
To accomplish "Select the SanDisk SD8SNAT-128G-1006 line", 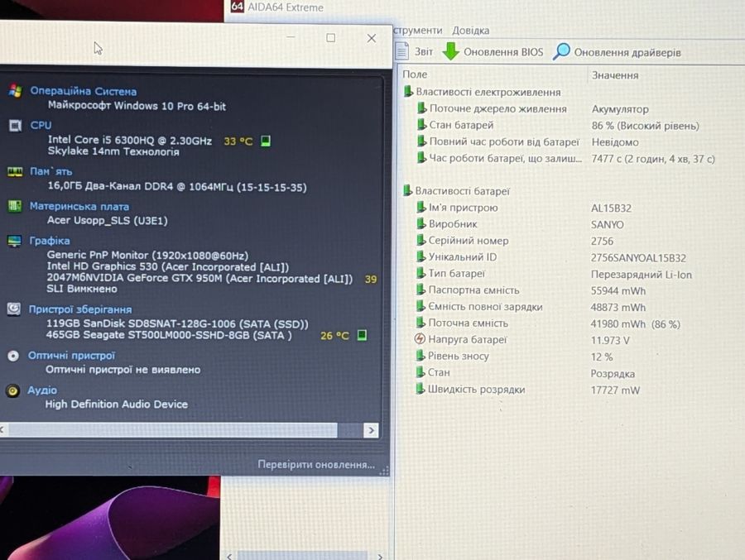I will [177, 323].
